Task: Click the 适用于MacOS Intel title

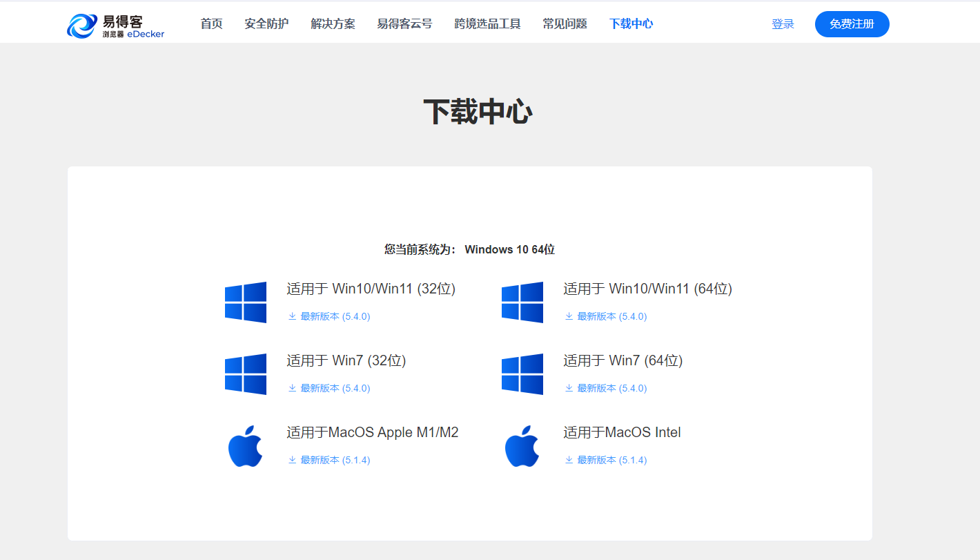Action: pos(622,432)
